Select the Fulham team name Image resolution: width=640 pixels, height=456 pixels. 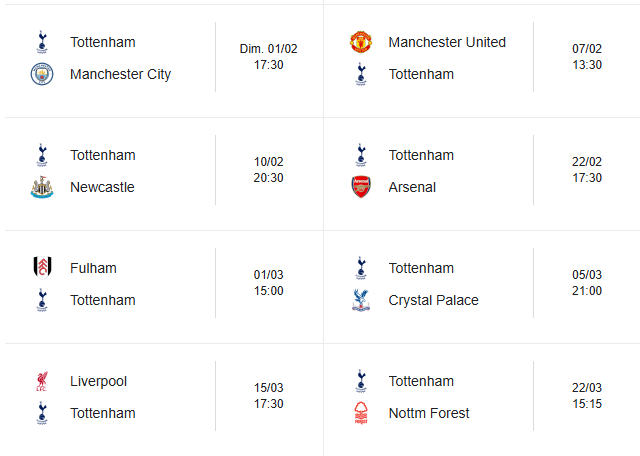pyautogui.click(x=93, y=268)
